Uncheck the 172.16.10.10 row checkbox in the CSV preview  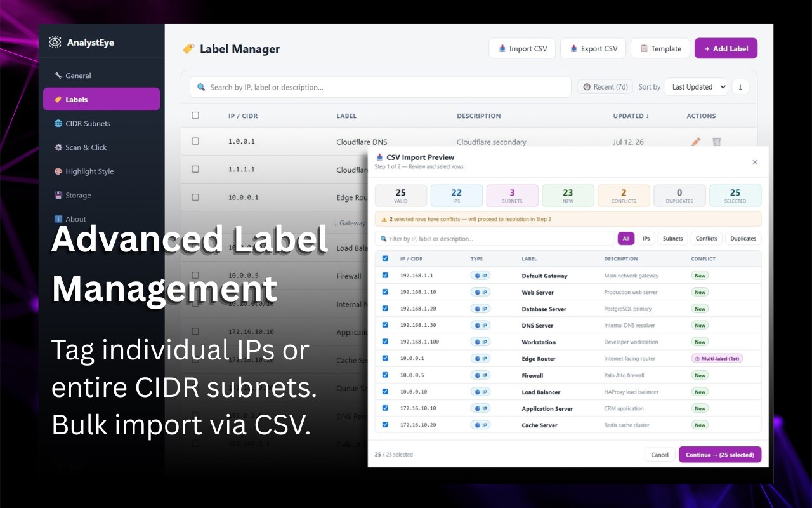pos(385,408)
